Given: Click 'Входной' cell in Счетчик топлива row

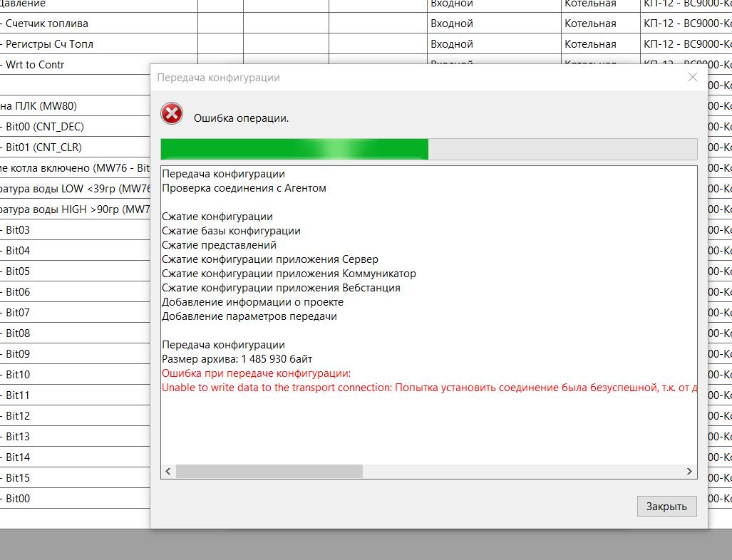Looking at the screenshot, I should coord(451,24).
